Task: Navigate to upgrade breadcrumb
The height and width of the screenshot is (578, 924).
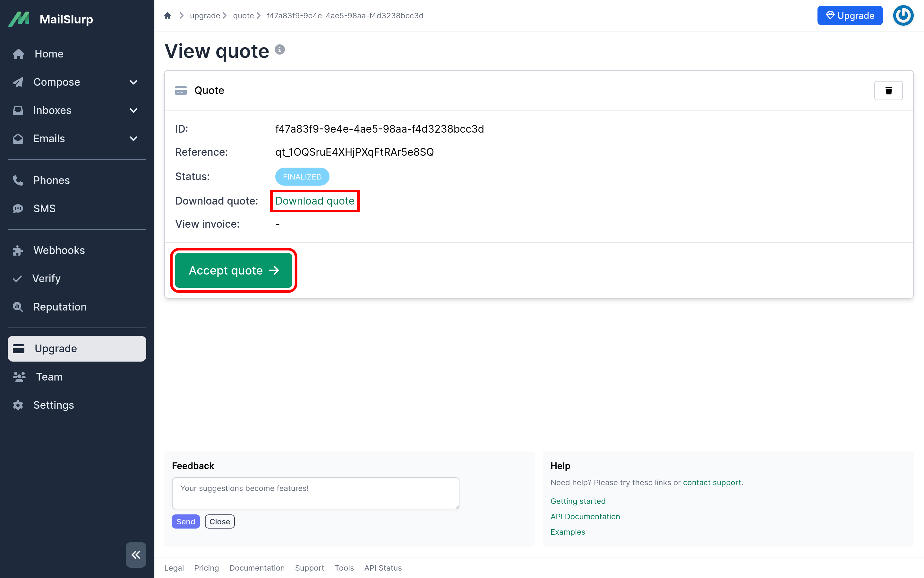Action: [205, 16]
